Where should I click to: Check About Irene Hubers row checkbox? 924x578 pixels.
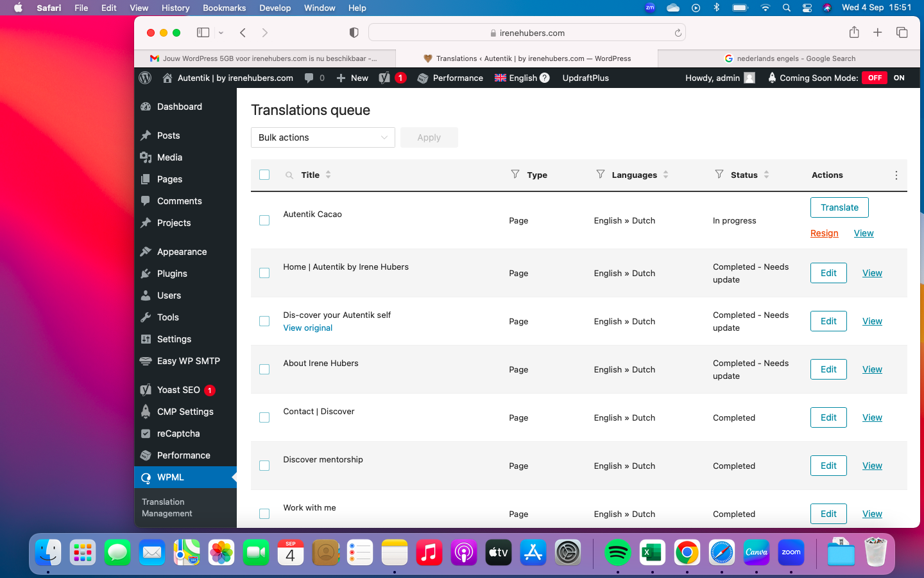tap(264, 369)
